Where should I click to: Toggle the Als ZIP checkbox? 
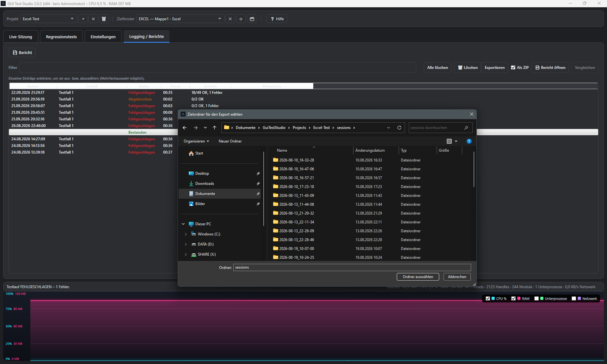point(513,68)
